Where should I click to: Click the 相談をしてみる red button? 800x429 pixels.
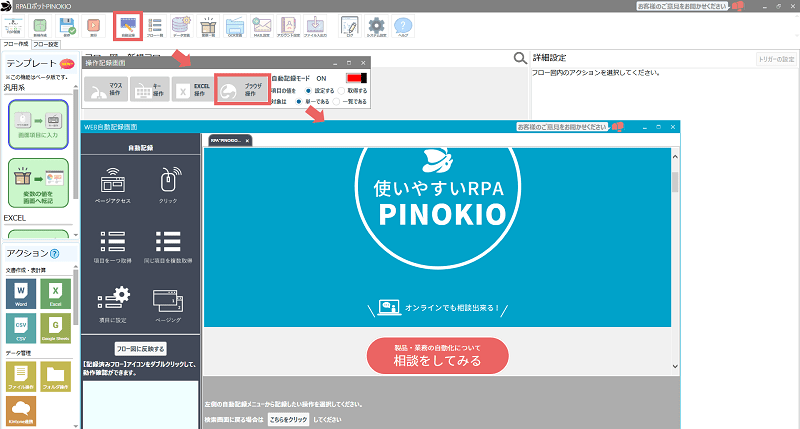[x=437, y=356]
